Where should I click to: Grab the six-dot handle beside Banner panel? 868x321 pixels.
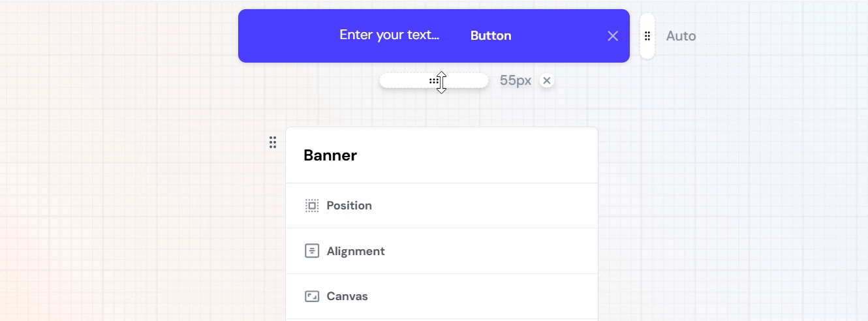coord(273,142)
